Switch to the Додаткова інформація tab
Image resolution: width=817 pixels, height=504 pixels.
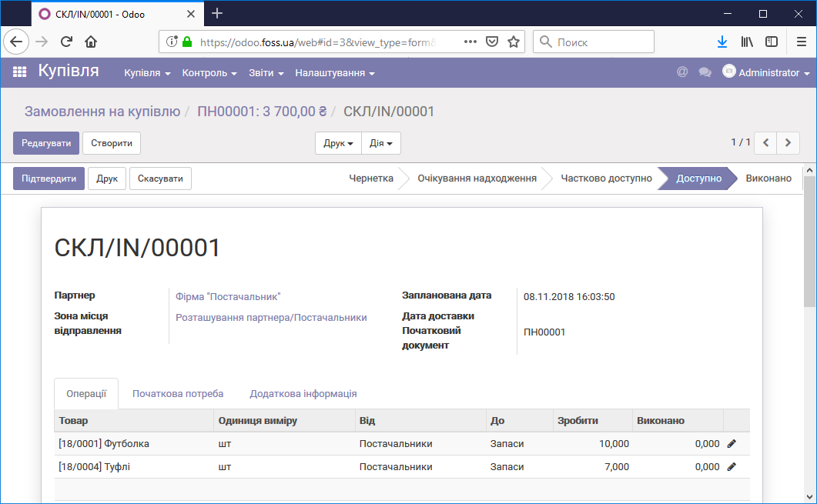303,394
